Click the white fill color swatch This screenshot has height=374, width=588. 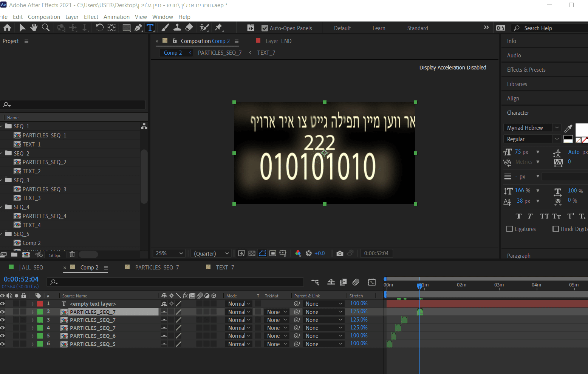pyautogui.click(x=582, y=129)
